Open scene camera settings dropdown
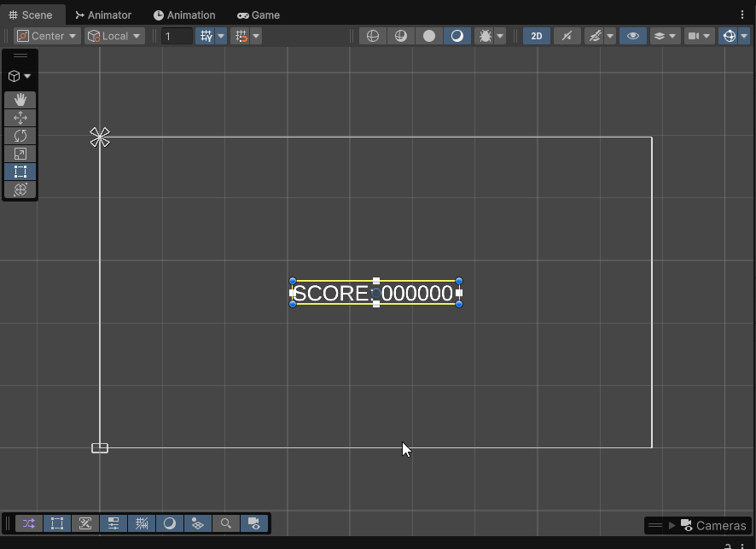The height and width of the screenshot is (549, 756). [x=699, y=36]
